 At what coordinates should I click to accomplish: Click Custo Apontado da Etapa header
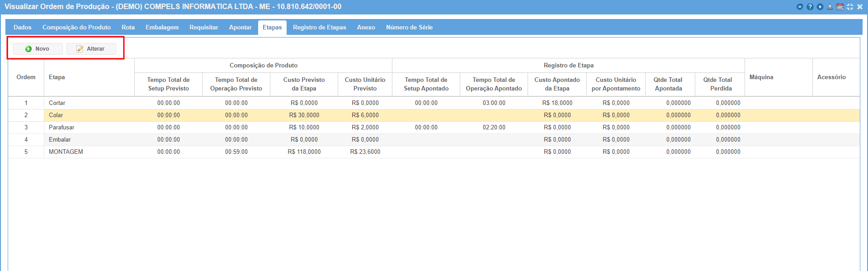point(557,84)
